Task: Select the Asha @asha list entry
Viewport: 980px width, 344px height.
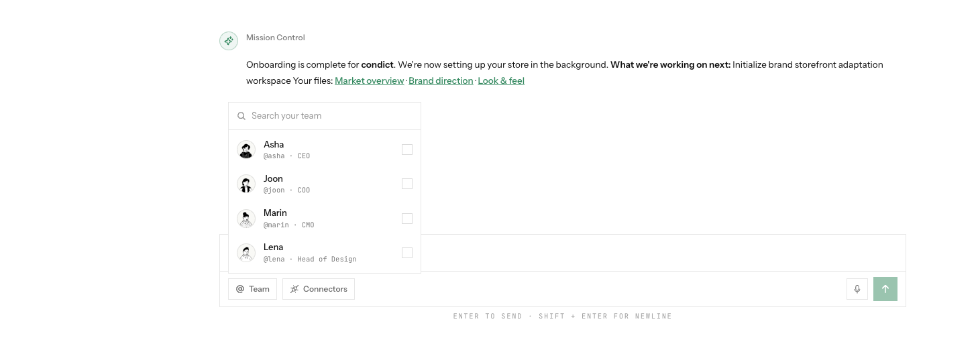Action: point(325,150)
